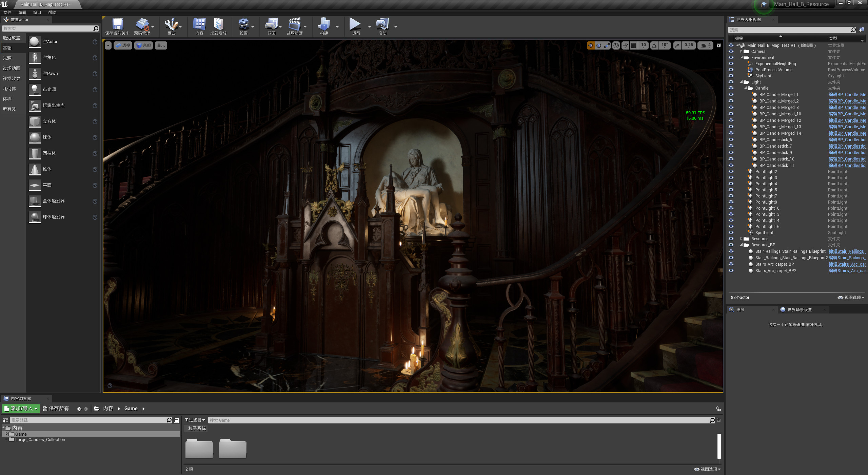Click the Show (显示) viewport button
This screenshot has height=475, width=868.
point(161,45)
